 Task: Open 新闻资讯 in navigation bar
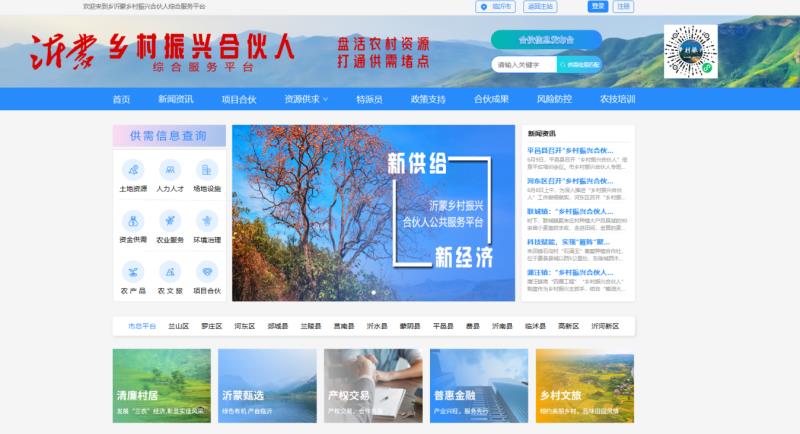click(176, 99)
